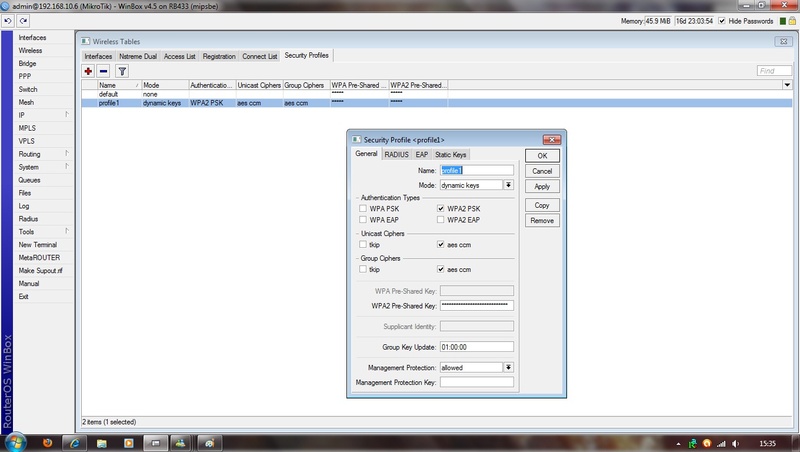The image size is (800, 452).
Task: Open Windows Start orb
Action: click(15, 442)
